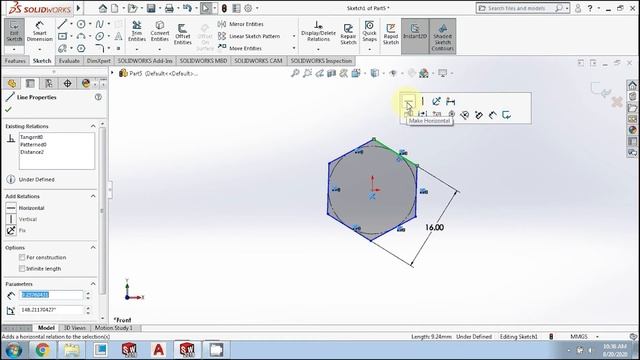640x360 pixels.
Task: Click Move Entities command
Action: [x=240, y=48]
